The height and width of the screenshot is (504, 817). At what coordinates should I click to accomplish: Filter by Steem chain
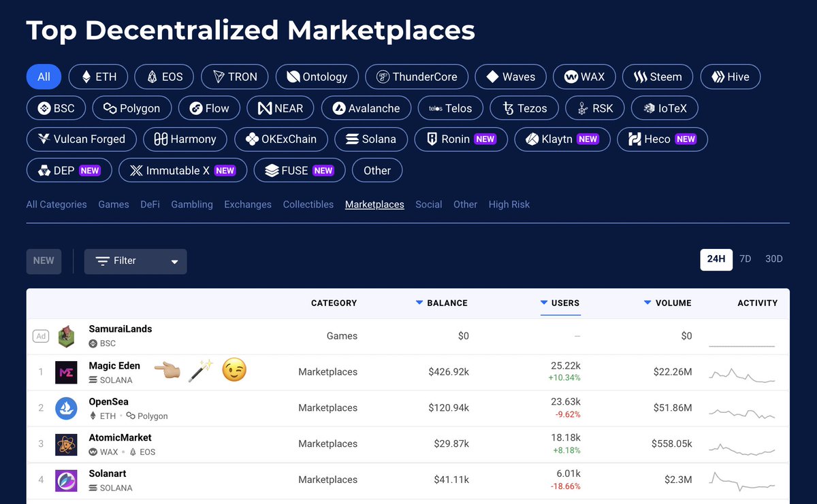coord(658,77)
